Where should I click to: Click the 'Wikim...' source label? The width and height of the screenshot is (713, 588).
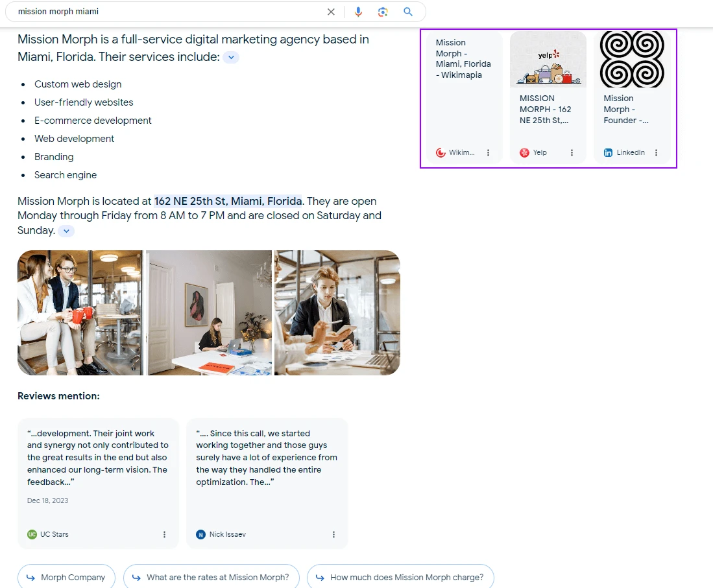tap(461, 153)
